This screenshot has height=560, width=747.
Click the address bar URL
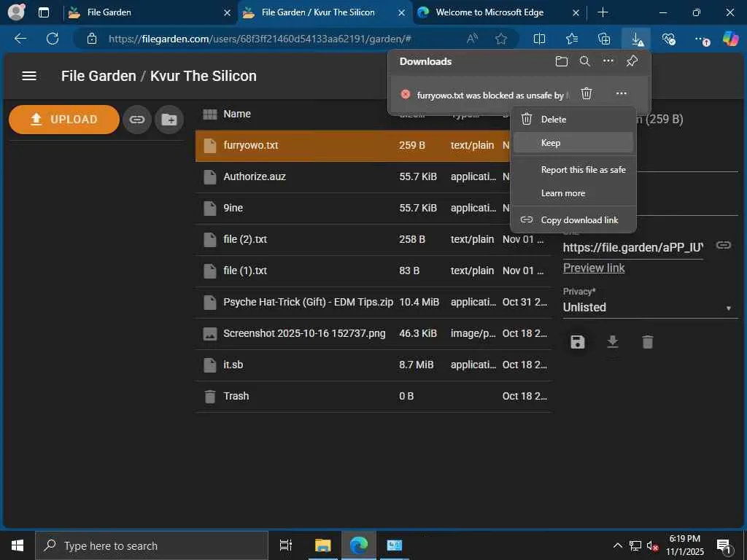[x=260, y=39]
